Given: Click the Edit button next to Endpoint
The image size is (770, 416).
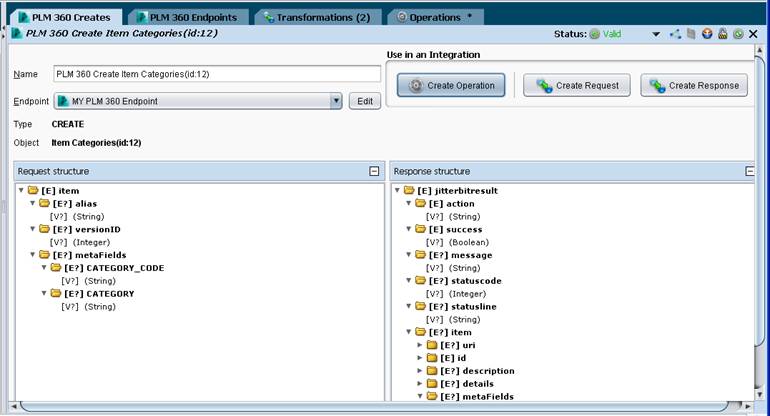Looking at the screenshot, I should (x=365, y=101).
